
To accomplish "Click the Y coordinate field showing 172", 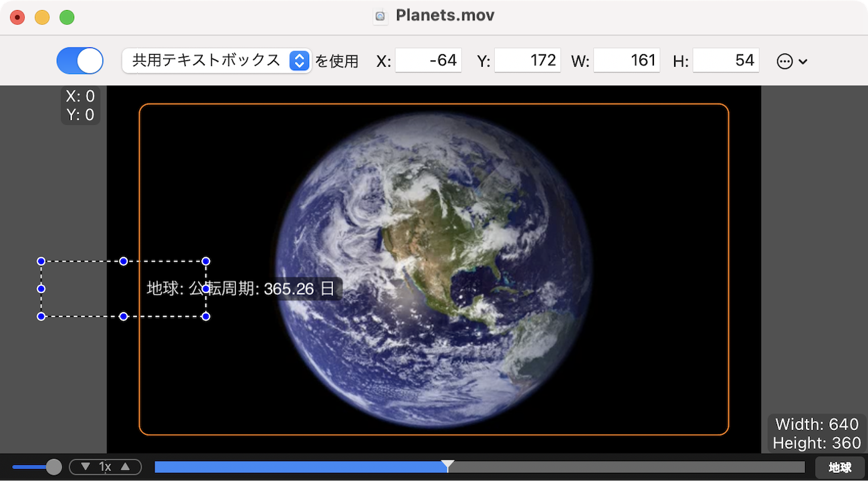I will pyautogui.click(x=528, y=61).
